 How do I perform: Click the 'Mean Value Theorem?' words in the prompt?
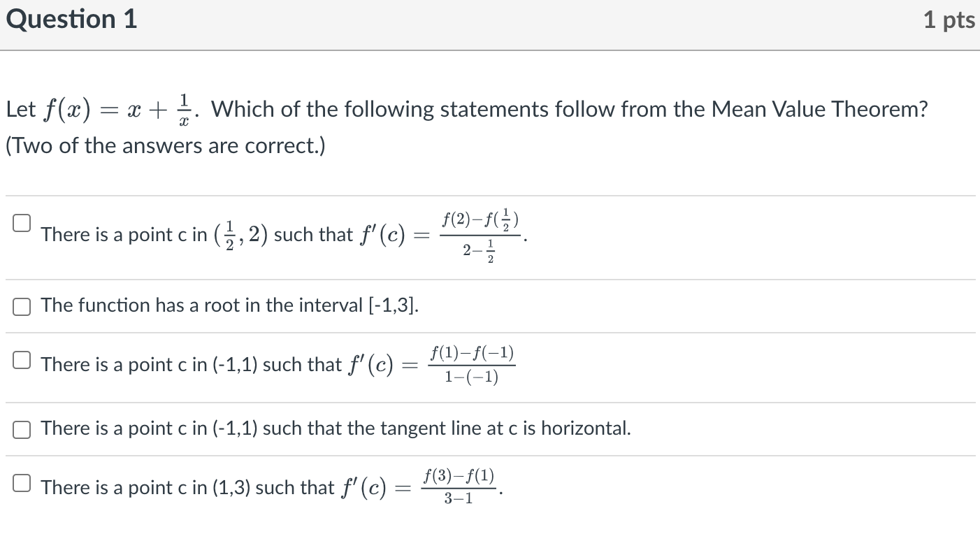(820, 109)
